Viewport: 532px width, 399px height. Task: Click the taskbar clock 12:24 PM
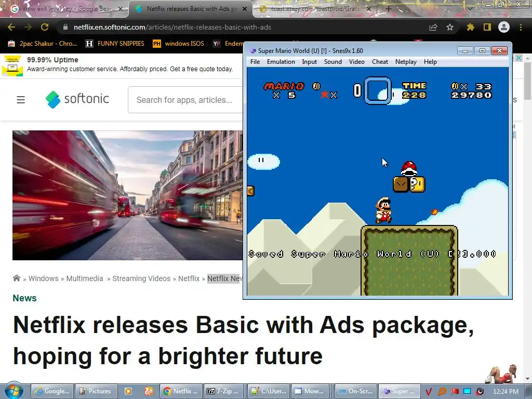pyautogui.click(x=506, y=392)
